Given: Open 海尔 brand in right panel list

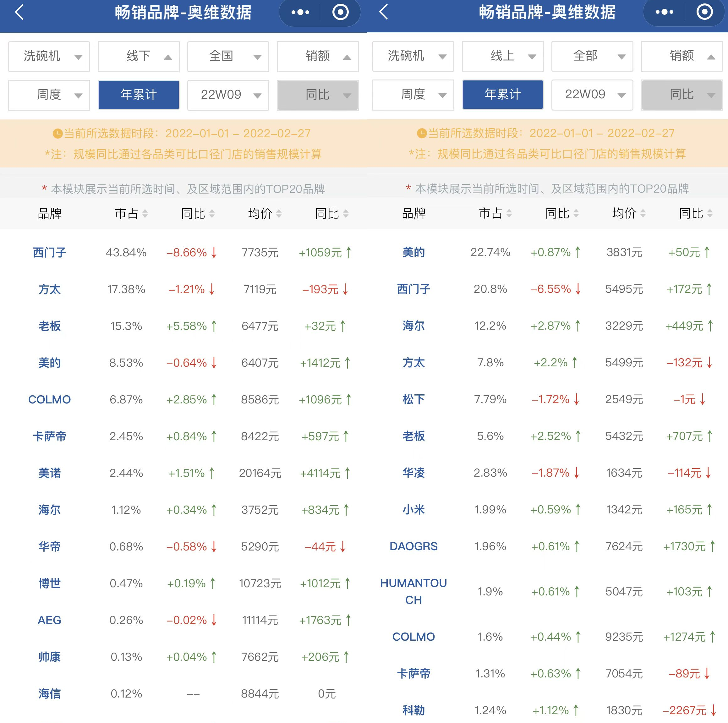Looking at the screenshot, I should pyautogui.click(x=413, y=326).
